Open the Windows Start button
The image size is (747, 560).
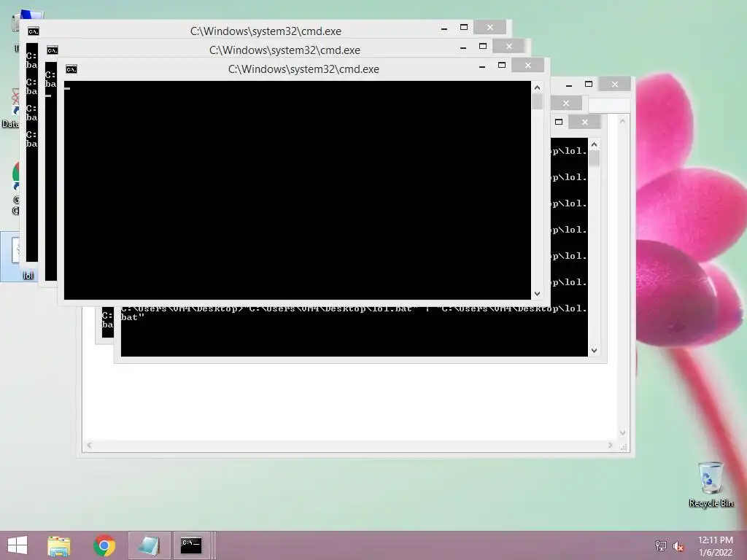(x=18, y=545)
